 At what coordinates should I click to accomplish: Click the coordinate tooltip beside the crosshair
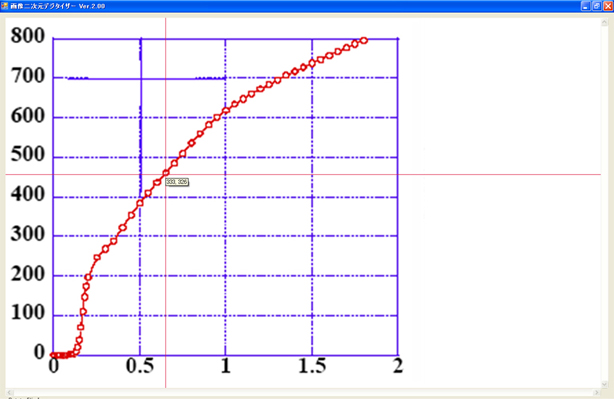(177, 182)
